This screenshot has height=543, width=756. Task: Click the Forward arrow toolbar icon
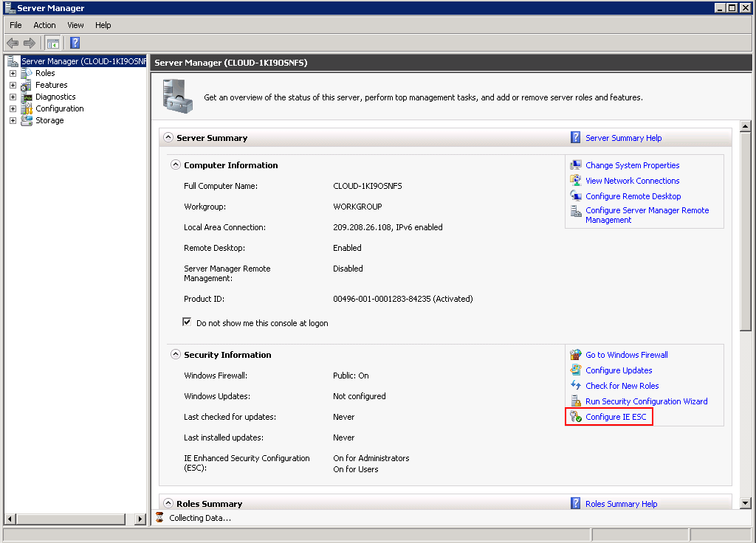[x=30, y=43]
